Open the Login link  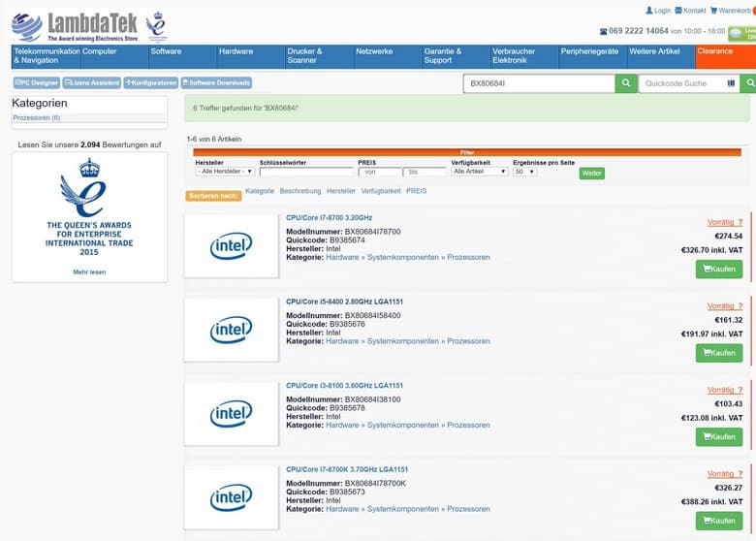click(658, 10)
